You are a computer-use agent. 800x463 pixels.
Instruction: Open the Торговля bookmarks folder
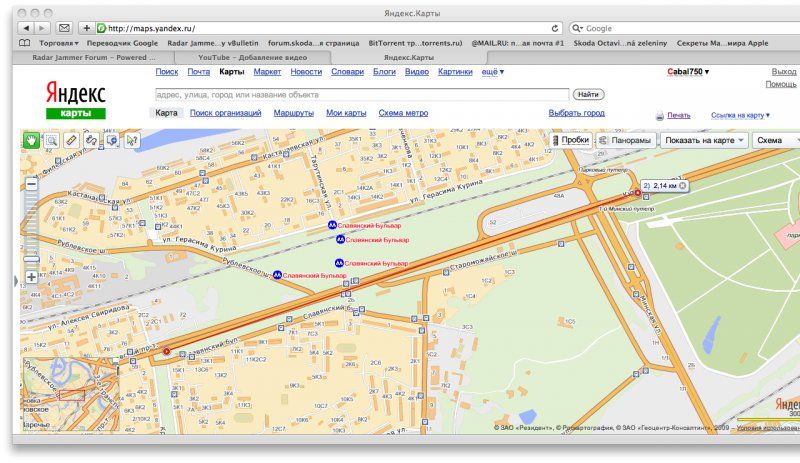click(59, 43)
